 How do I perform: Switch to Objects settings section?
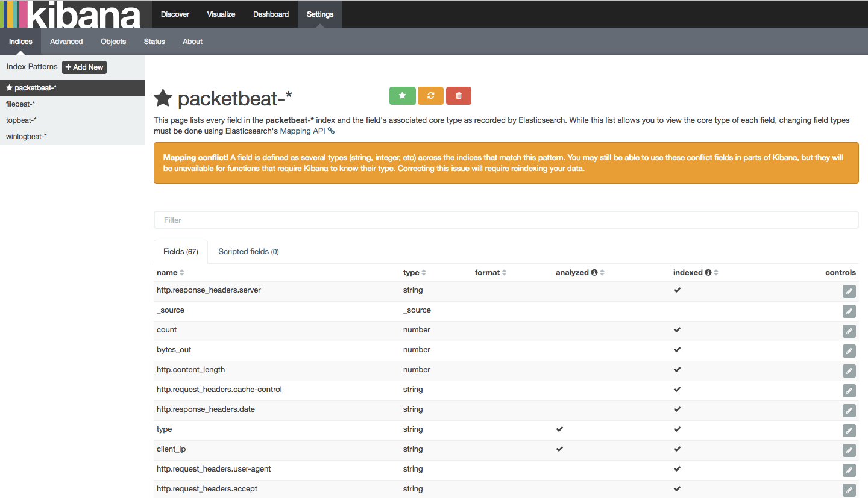(x=113, y=42)
